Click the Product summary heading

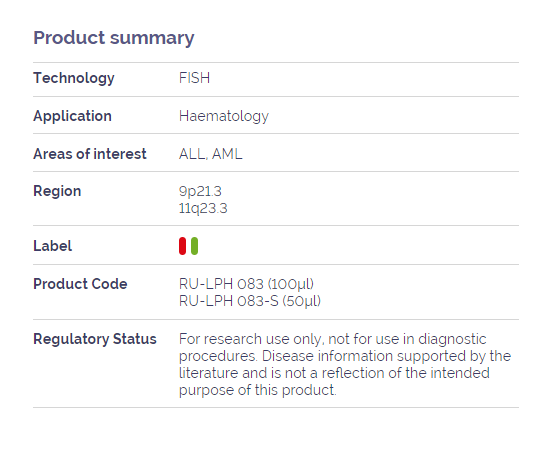[114, 37]
